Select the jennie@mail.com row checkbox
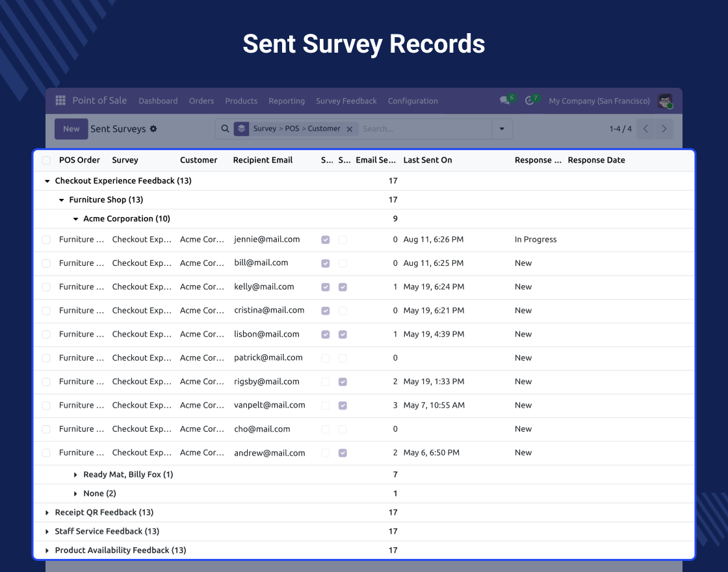 pyautogui.click(x=46, y=240)
